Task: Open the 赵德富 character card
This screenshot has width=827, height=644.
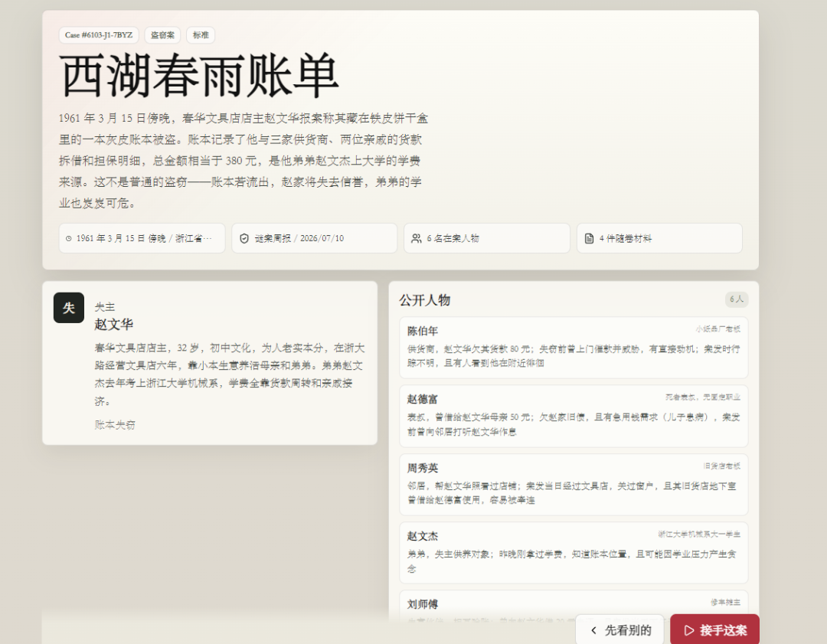Action: pos(574,416)
